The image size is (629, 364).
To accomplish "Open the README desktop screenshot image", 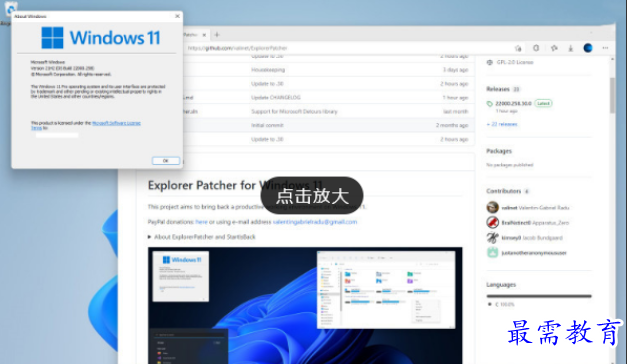I will point(305,305).
